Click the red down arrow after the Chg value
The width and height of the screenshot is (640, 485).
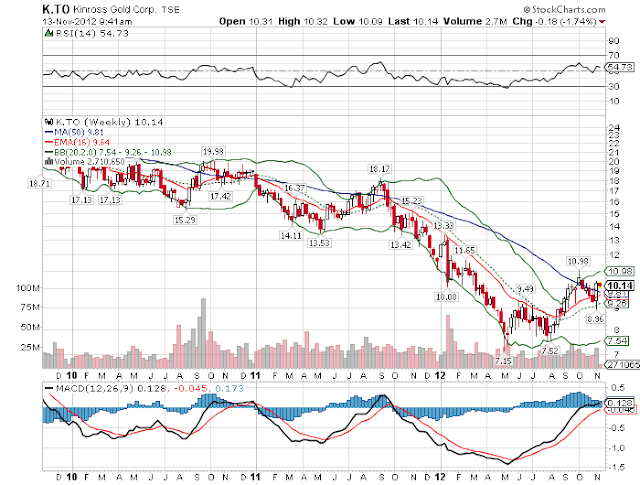[602, 22]
